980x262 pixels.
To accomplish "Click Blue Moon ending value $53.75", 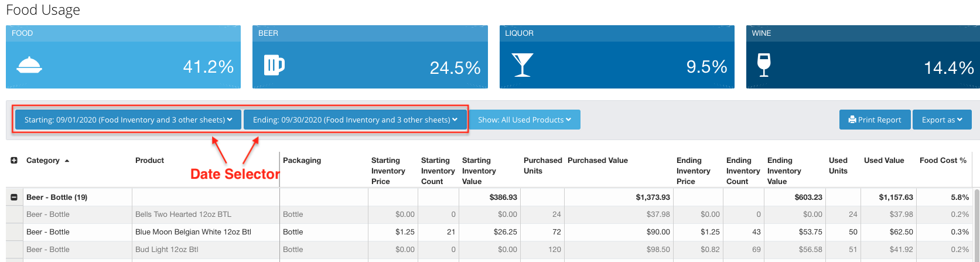I will [x=811, y=232].
